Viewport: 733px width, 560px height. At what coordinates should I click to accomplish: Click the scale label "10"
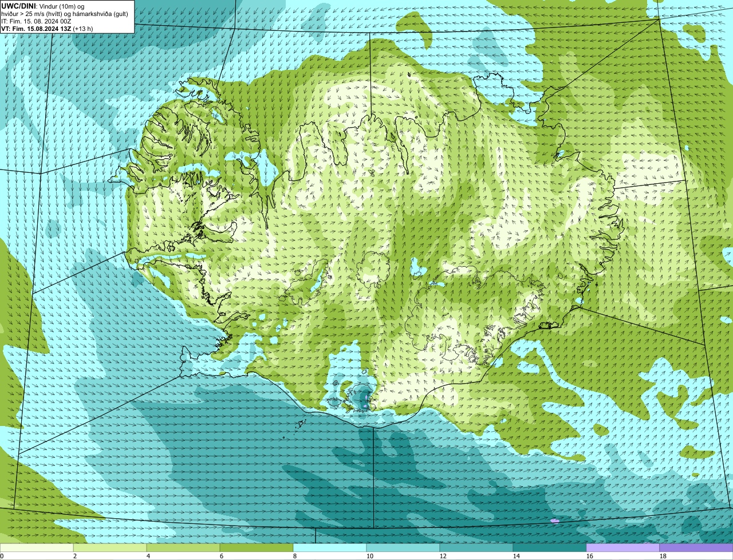point(370,556)
